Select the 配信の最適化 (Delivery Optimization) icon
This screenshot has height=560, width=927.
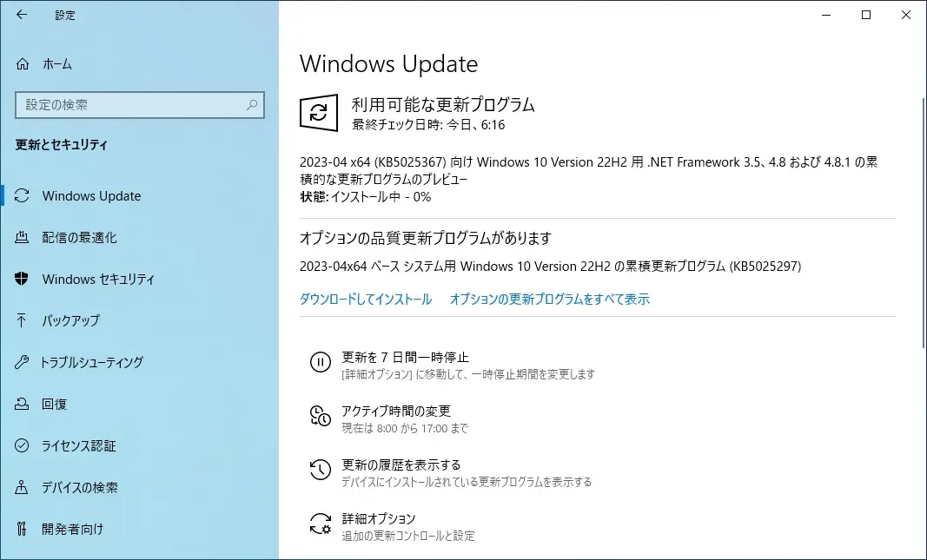pos(20,237)
